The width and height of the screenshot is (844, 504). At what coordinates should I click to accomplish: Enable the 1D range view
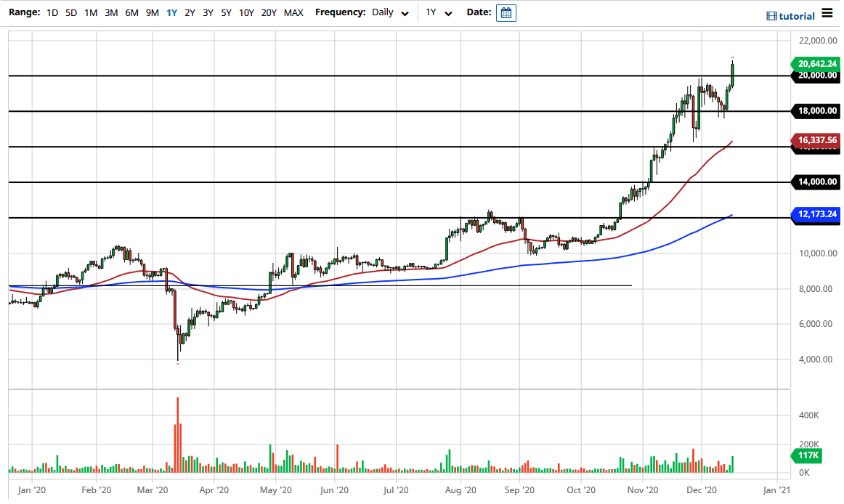tap(52, 12)
